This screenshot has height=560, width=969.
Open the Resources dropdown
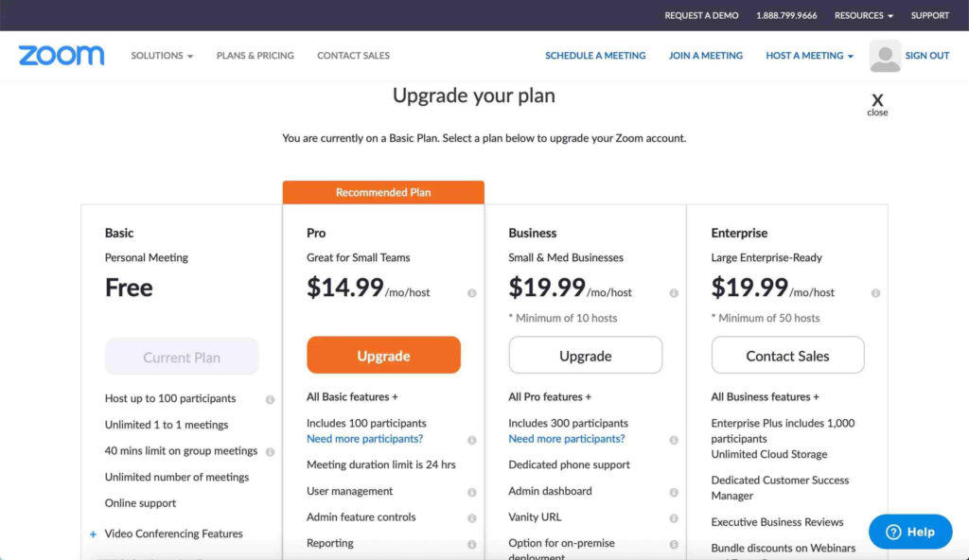[x=862, y=15]
